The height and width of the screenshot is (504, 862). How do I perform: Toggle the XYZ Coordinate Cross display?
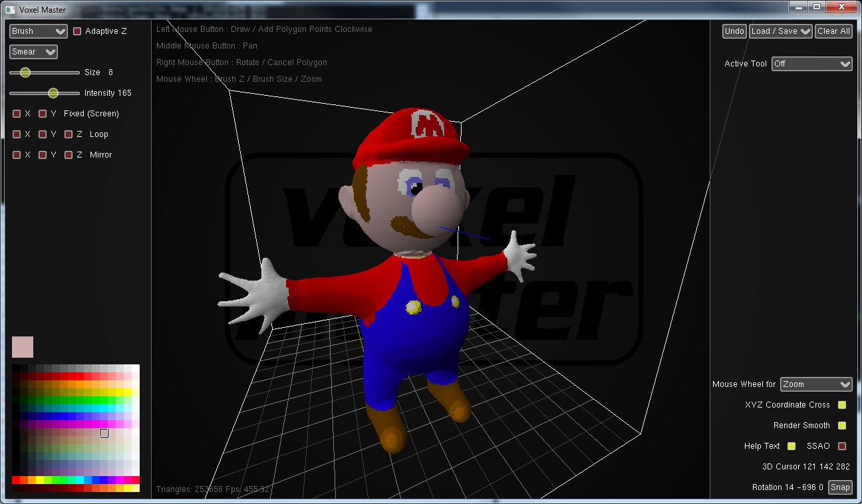click(x=842, y=404)
